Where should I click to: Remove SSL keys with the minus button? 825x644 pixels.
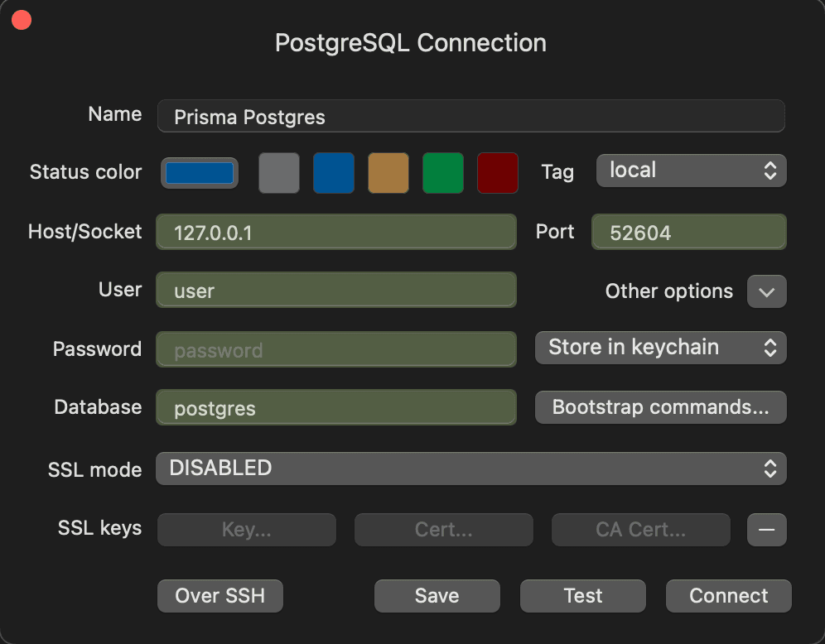766,530
